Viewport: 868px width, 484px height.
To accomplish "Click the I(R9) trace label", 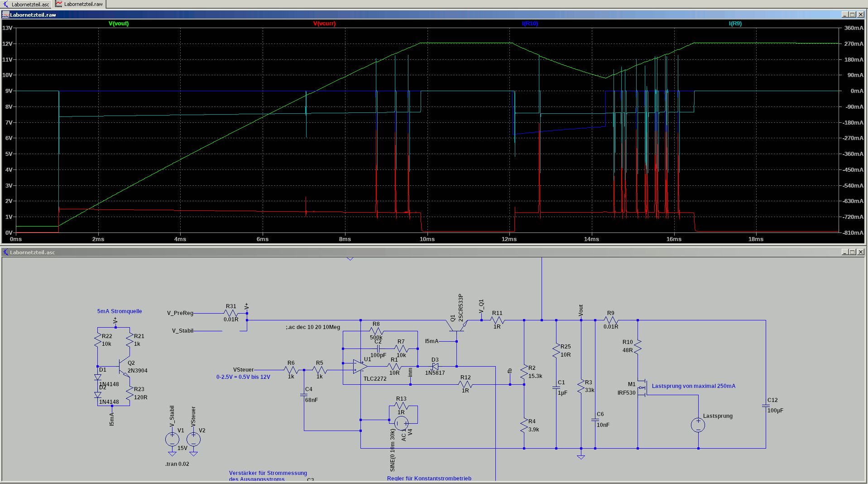I will click(x=735, y=24).
